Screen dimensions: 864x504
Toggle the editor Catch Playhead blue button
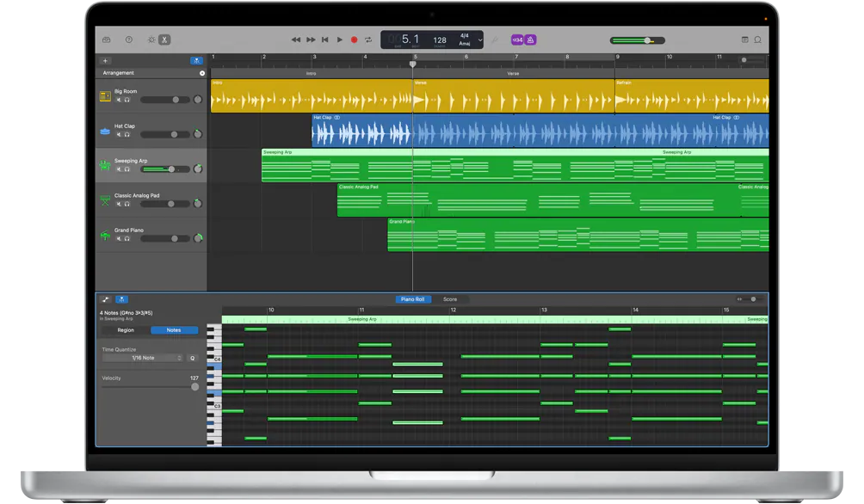(x=122, y=299)
